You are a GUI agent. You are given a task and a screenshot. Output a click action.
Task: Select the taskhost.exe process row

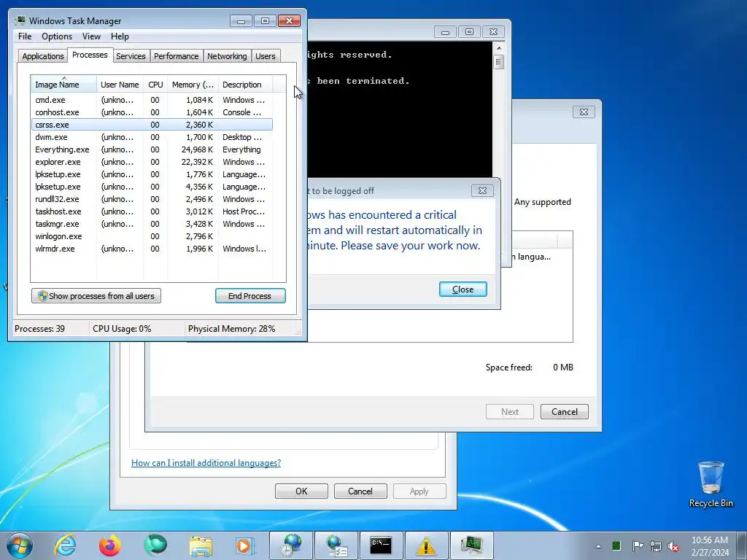click(152, 211)
